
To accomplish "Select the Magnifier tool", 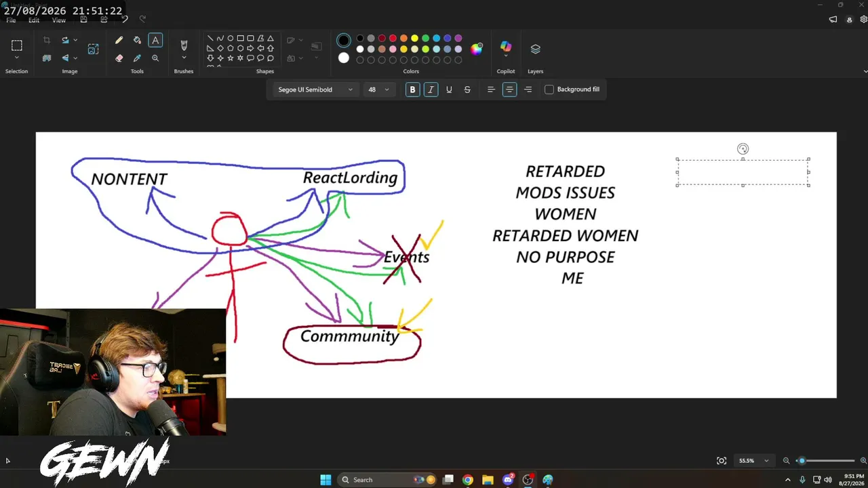I will (155, 58).
